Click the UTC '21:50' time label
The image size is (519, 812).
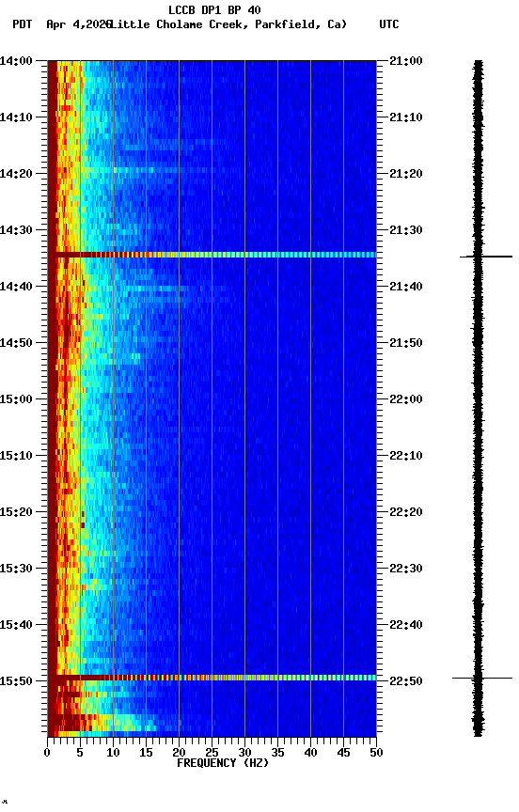point(406,343)
